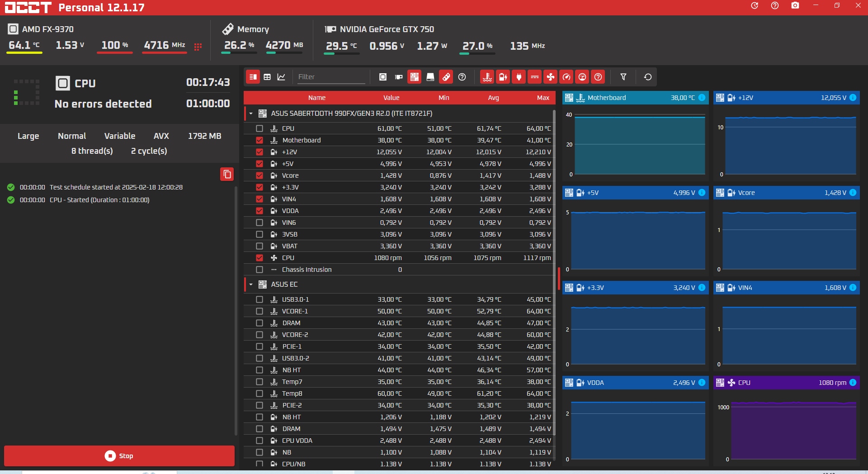Click the AVX instruction set option
Screen dimensions: 868x474
click(x=161, y=136)
